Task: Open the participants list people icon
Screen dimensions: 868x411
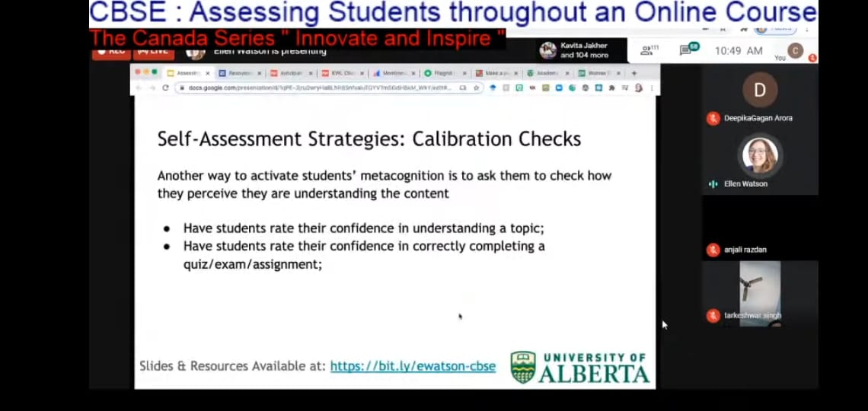Action: click(647, 50)
